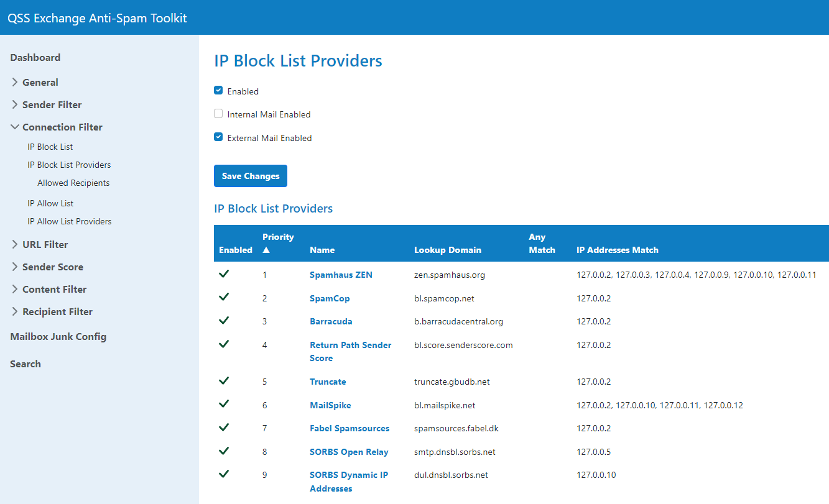Click truncate.gbudb.net domain text
829x504 pixels.
pos(452,382)
